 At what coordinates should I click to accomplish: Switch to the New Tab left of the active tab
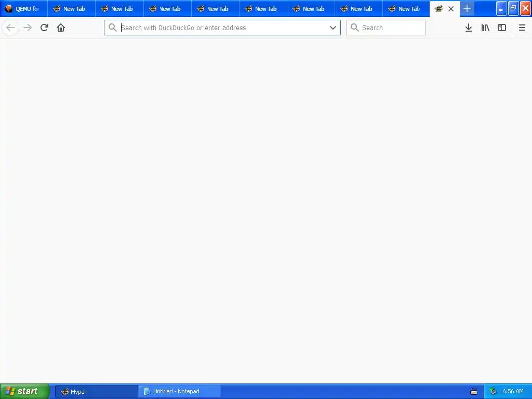coord(406,9)
